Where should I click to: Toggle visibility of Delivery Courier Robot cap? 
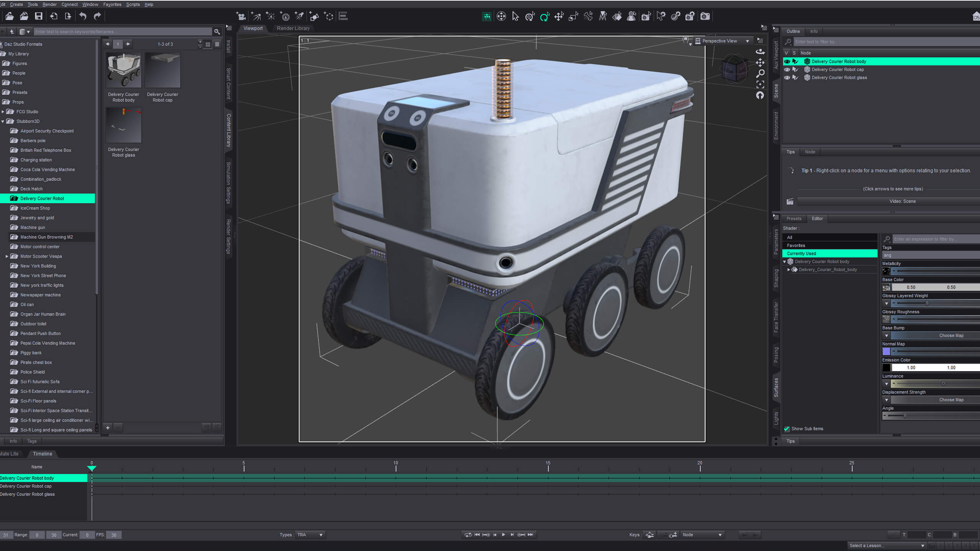point(787,69)
